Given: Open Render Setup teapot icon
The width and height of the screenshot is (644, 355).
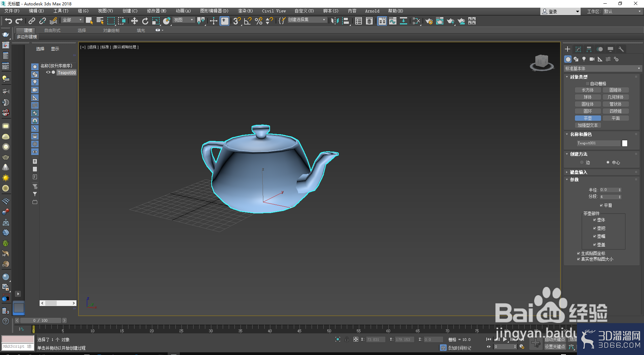Looking at the screenshot, I should tap(429, 21).
